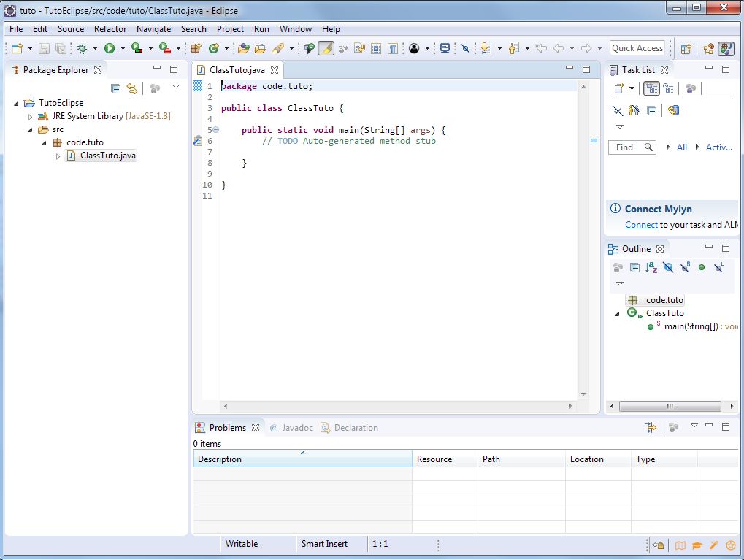
Task: Open the Refactor menu
Action: pos(110,29)
